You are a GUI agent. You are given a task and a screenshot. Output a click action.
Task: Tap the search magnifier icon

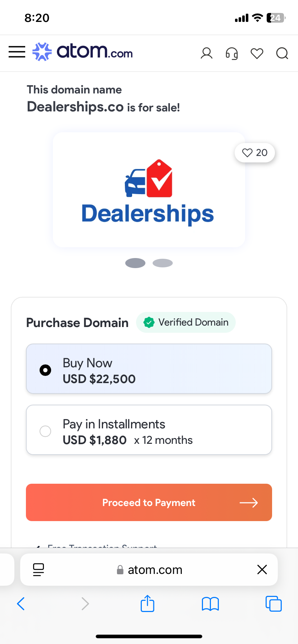tap(282, 54)
